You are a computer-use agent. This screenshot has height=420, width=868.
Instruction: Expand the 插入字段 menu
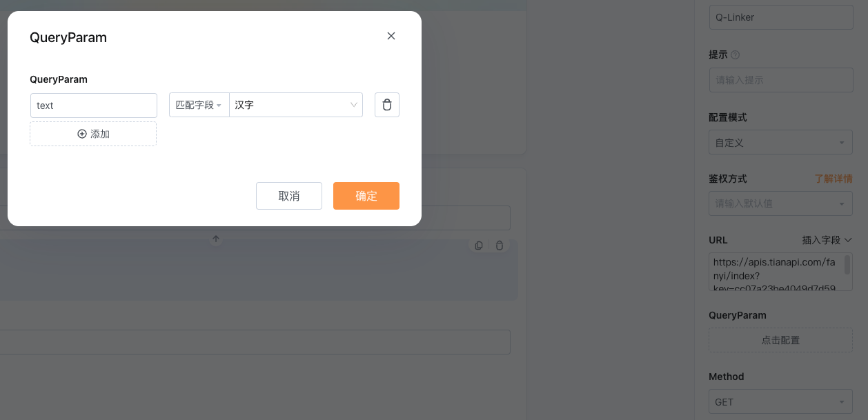827,240
